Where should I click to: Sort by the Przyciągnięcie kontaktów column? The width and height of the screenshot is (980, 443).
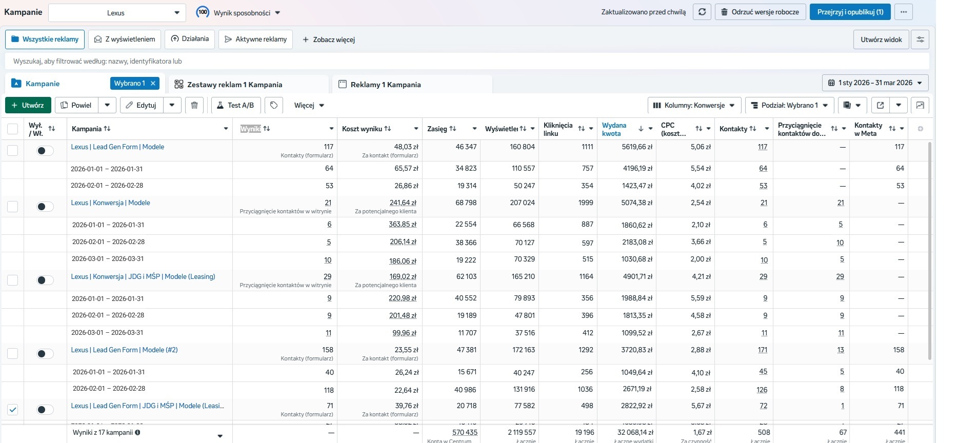tap(834, 129)
